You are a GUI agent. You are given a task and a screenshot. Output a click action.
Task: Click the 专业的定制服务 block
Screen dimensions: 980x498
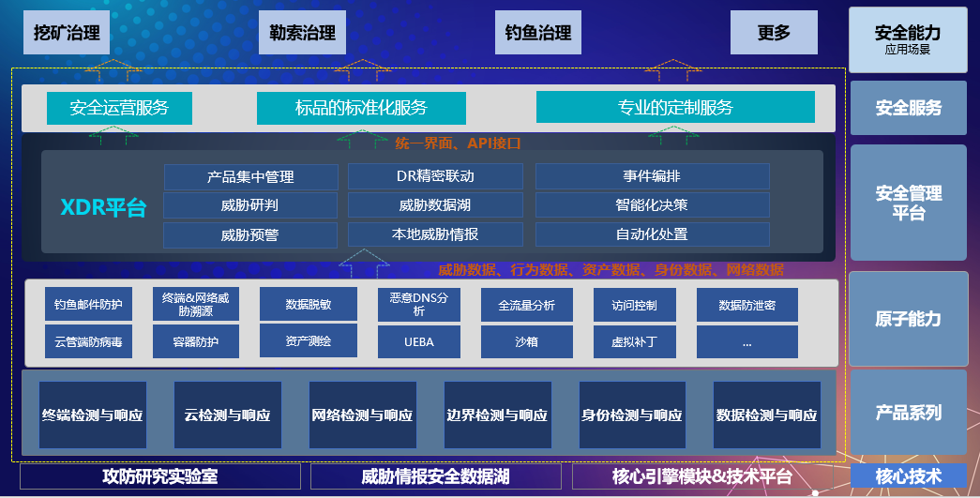click(675, 108)
